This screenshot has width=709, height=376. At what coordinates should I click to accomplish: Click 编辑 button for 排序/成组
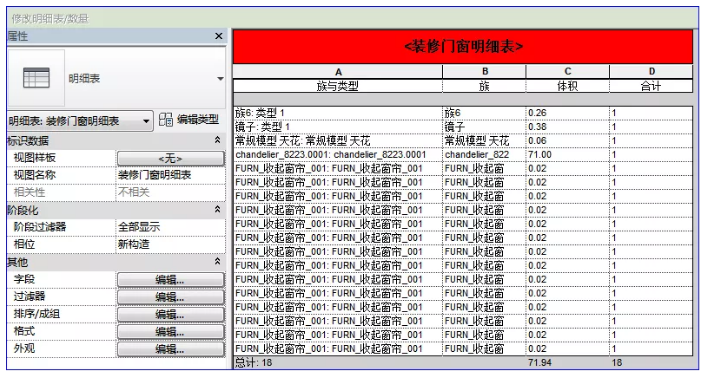click(x=170, y=315)
